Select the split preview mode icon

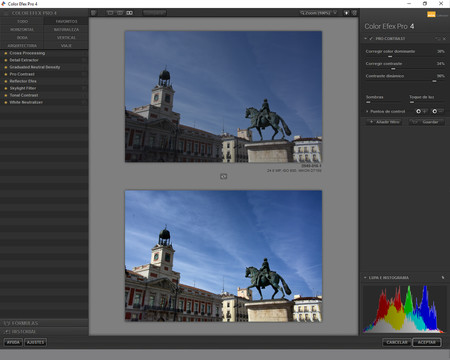tap(120, 13)
